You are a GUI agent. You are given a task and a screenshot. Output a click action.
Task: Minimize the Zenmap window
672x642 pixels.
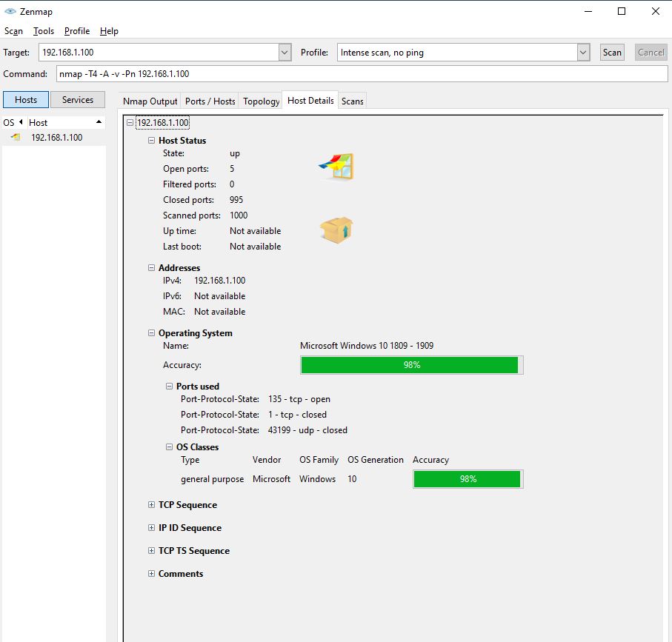[588, 12]
